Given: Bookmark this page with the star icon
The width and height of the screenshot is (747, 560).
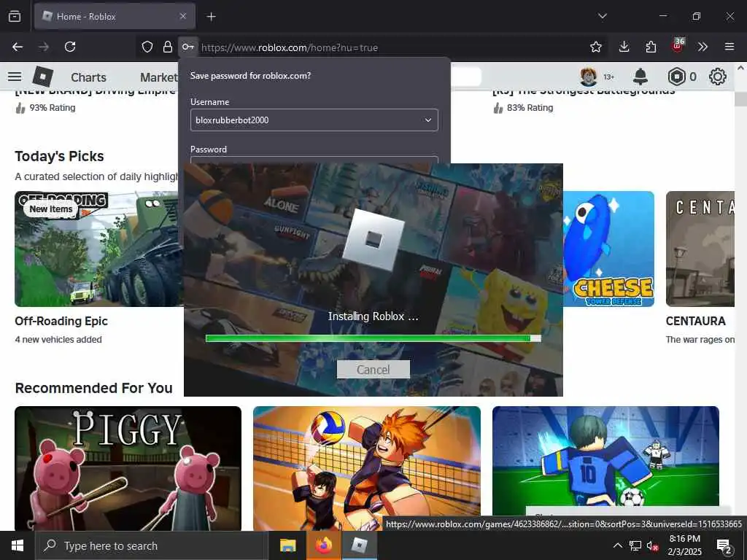Looking at the screenshot, I should (595, 47).
